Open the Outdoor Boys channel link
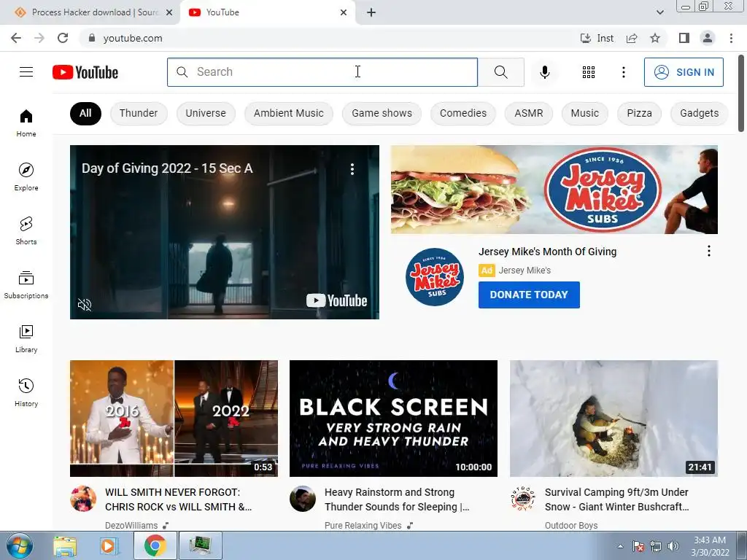 tap(571, 525)
